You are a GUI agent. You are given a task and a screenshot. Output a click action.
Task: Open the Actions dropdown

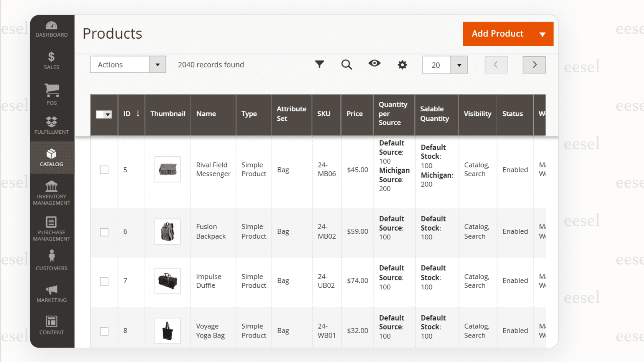tap(128, 64)
